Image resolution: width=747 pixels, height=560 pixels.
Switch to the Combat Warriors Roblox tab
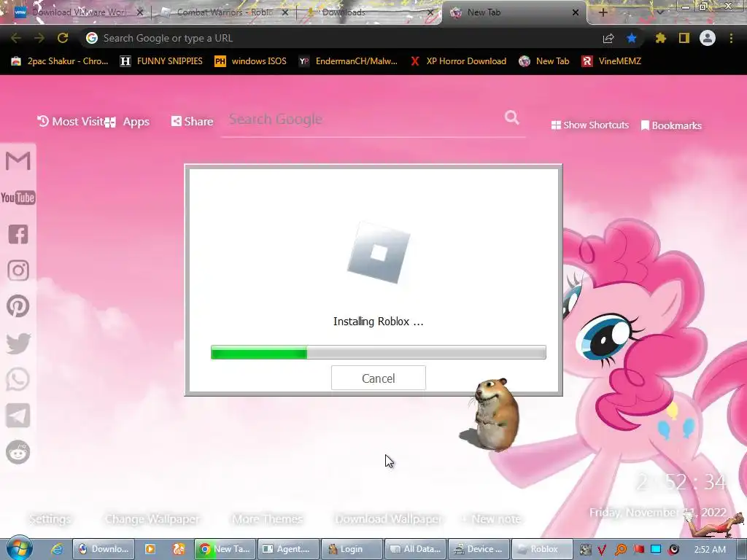coord(224,12)
